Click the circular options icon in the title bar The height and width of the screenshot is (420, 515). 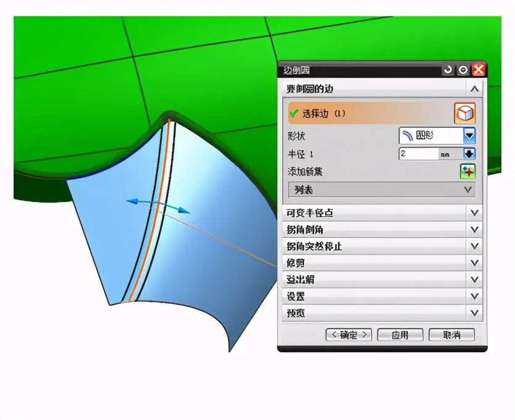tap(464, 69)
